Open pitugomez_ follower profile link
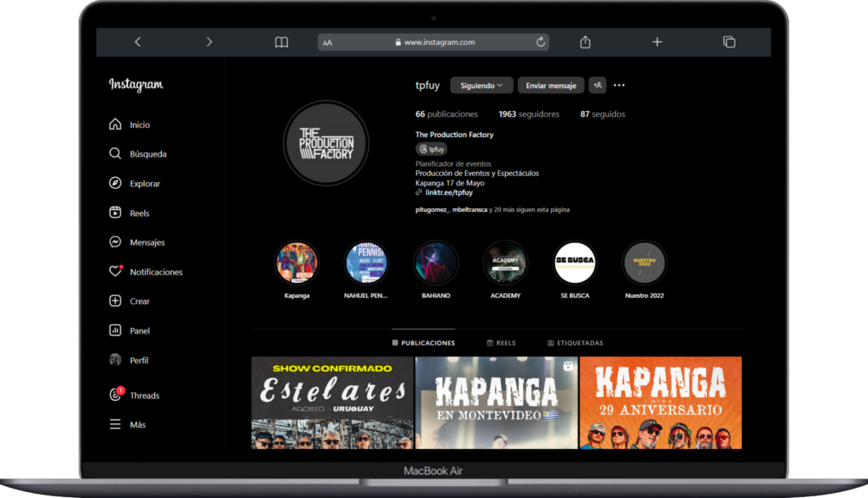The width and height of the screenshot is (868, 498). pos(432,210)
